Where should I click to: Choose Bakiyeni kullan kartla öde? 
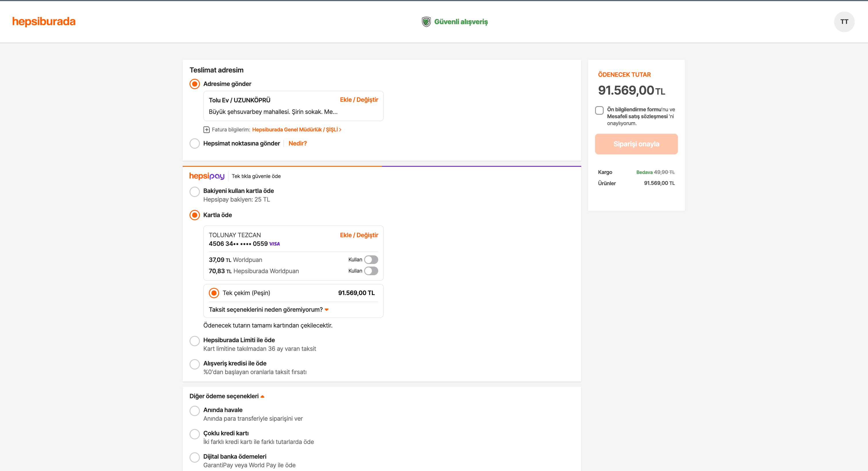pos(194,192)
